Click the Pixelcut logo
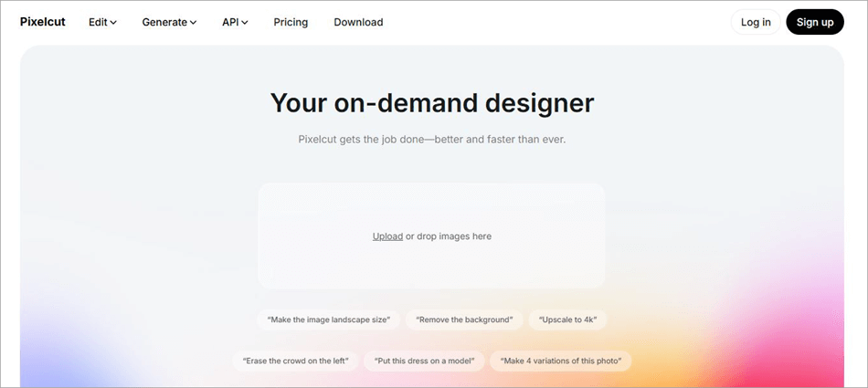Image resolution: width=868 pixels, height=388 pixels. pos(43,22)
